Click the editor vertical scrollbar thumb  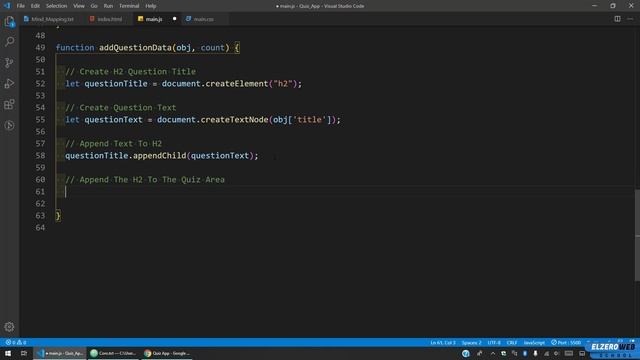point(637,236)
